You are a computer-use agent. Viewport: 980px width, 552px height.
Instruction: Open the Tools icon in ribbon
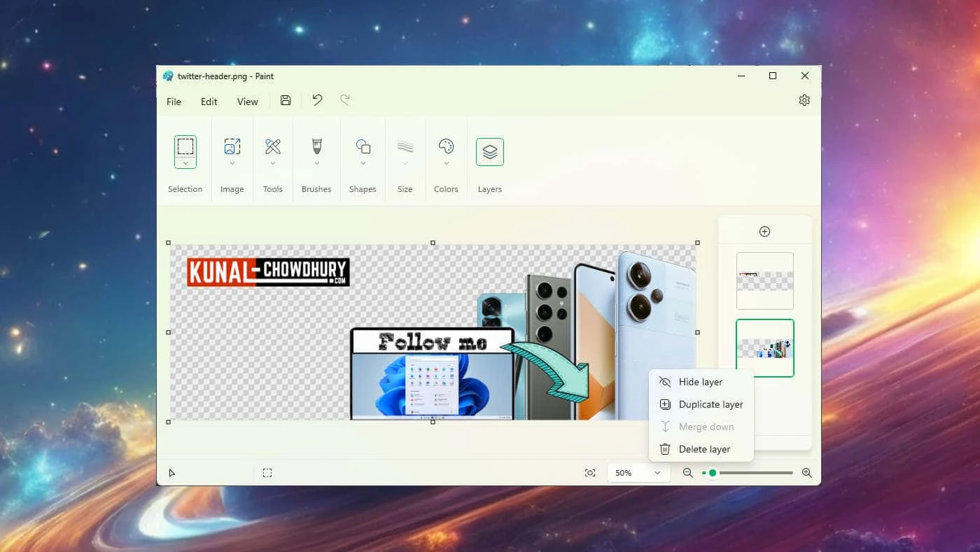(272, 146)
